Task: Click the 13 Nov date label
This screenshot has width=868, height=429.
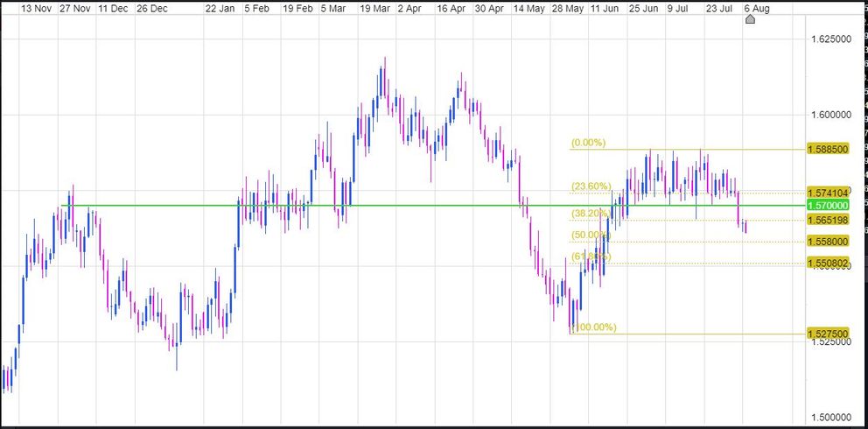Action: click(x=36, y=9)
